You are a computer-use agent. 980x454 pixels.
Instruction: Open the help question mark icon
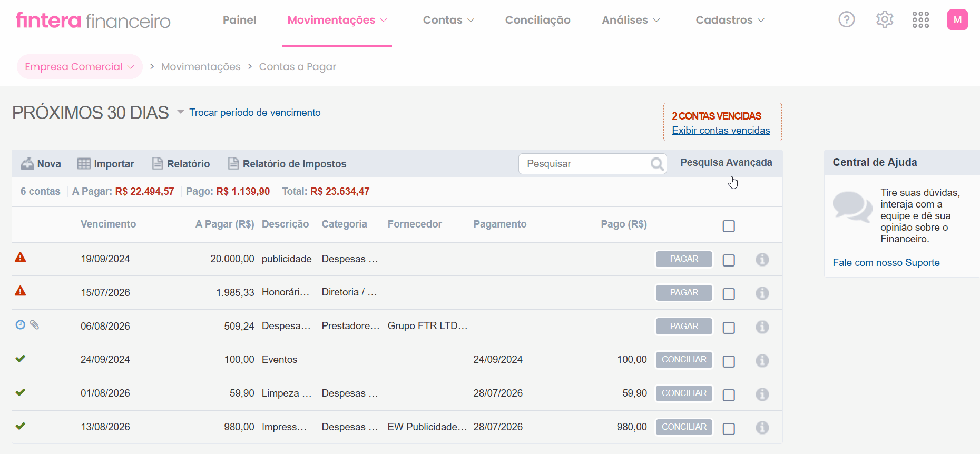click(846, 20)
